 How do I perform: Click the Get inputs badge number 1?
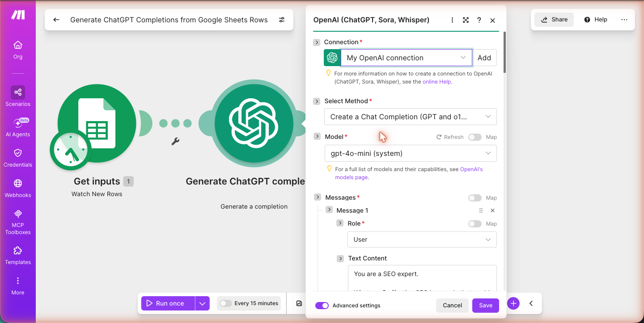click(x=128, y=181)
